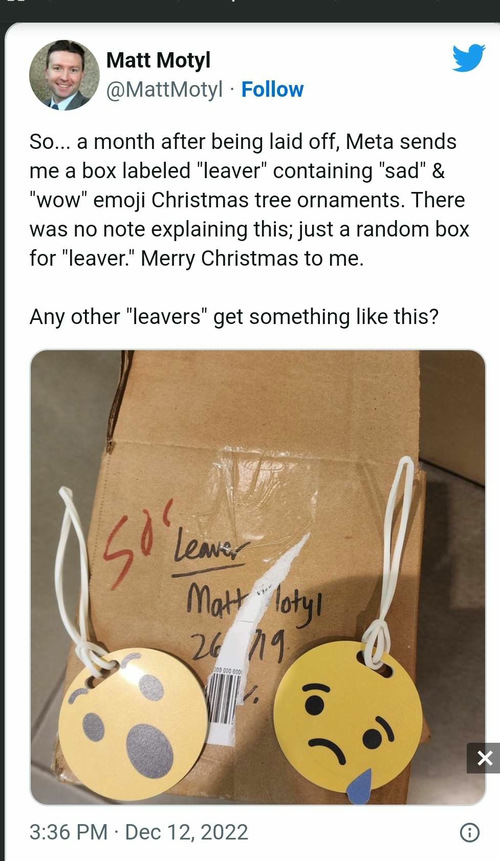
Task: Click the sad crying emoji ornament
Action: (348, 718)
